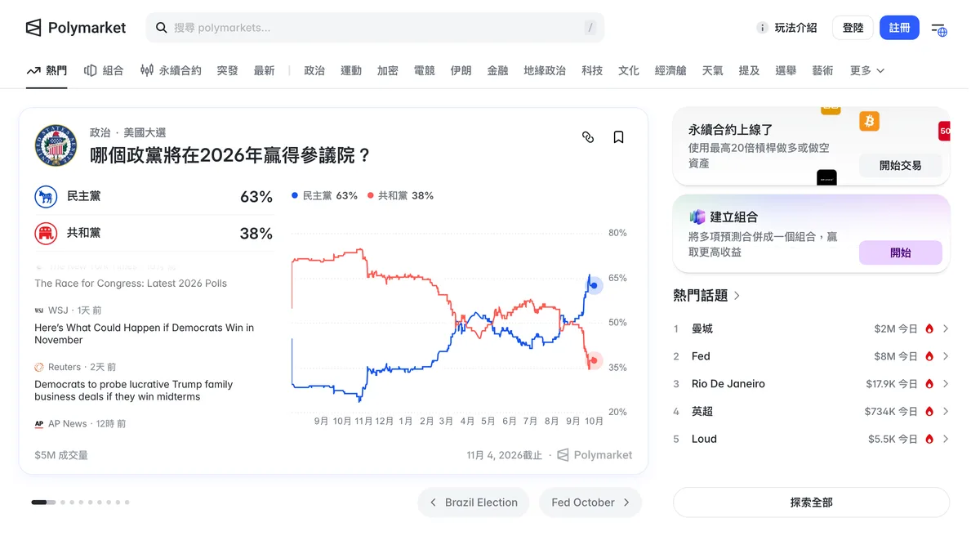Image resolution: width=980 pixels, height=536 pixels.
Task: Select the 民主黨 63% outcome row
Action: click(x=154, y=197)
